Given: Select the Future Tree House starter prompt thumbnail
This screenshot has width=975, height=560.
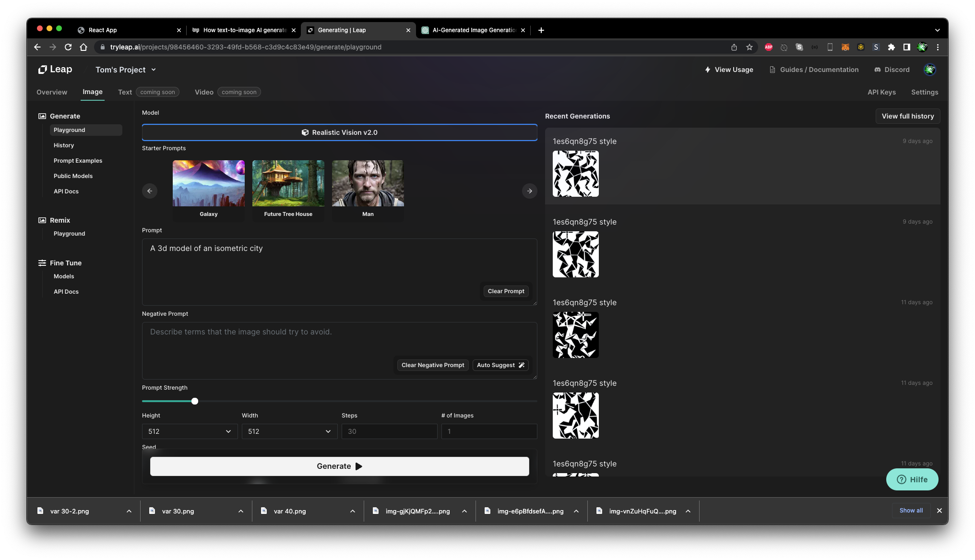Looking at the screenshot, I should 288,183.
